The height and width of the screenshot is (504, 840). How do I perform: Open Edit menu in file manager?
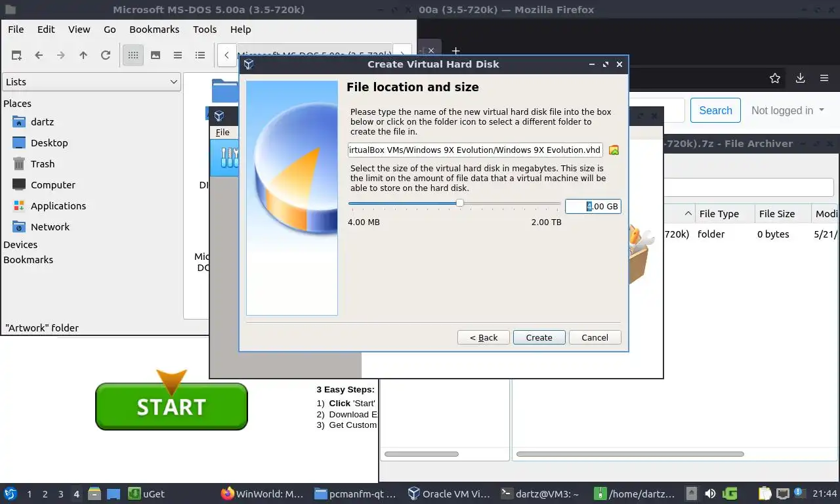[46, 30]
